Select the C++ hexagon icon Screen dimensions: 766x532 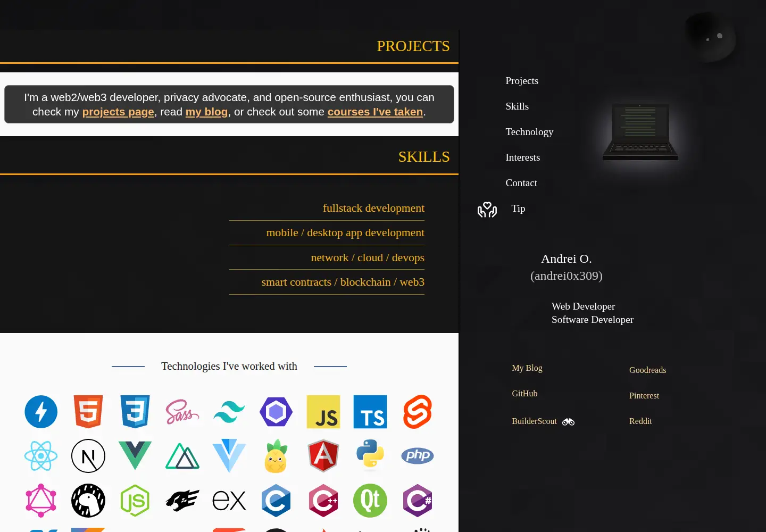click(x=323, y=501)
